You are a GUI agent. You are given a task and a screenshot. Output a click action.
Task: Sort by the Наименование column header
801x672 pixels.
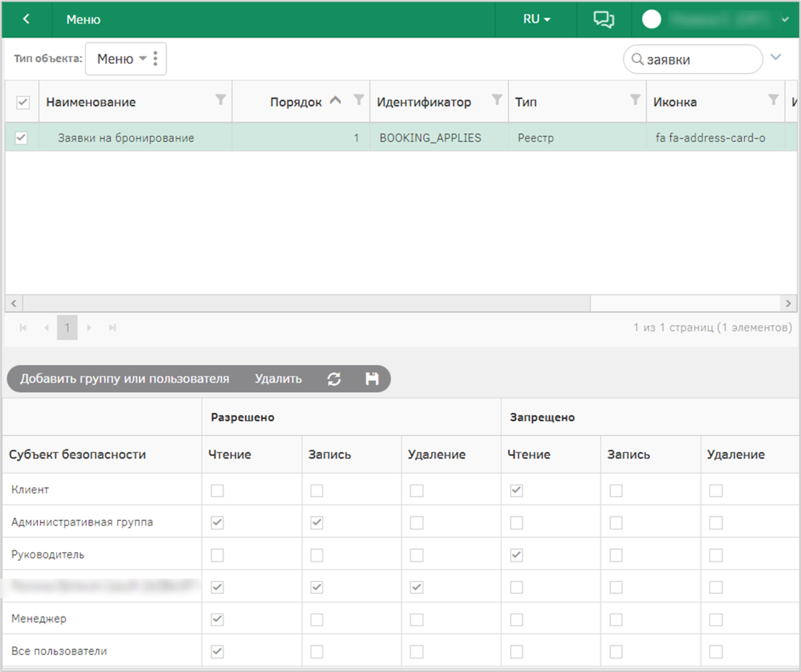click(91, 102)
